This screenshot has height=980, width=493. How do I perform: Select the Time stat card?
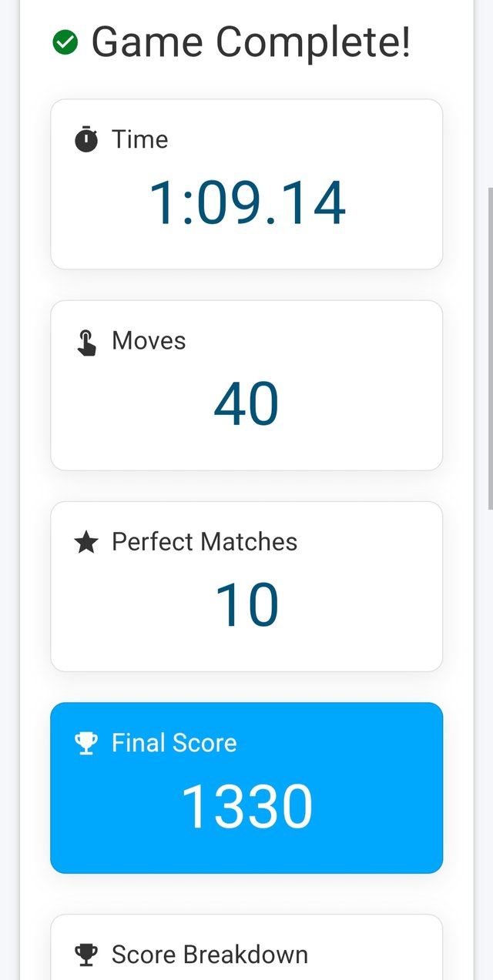(x=246, y=184)
